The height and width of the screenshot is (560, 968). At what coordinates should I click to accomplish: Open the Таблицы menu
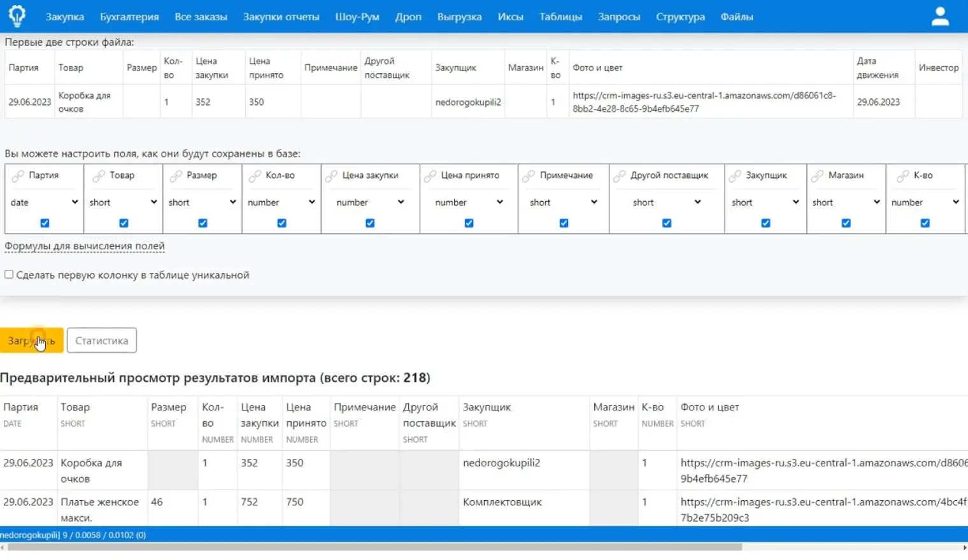pyautogui.click(x=560, y=17)
